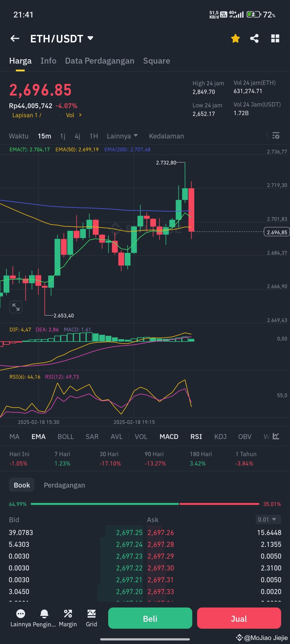
Task: Tap ask price 2,697.26
Action: (x=161, y=533)
